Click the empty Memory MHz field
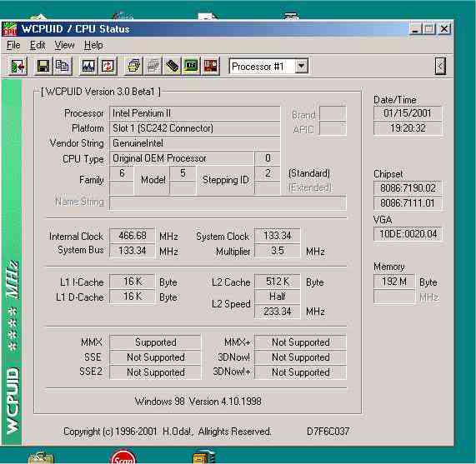The height and width of the screenshot is (464, 476). click(x=394, y=297)
